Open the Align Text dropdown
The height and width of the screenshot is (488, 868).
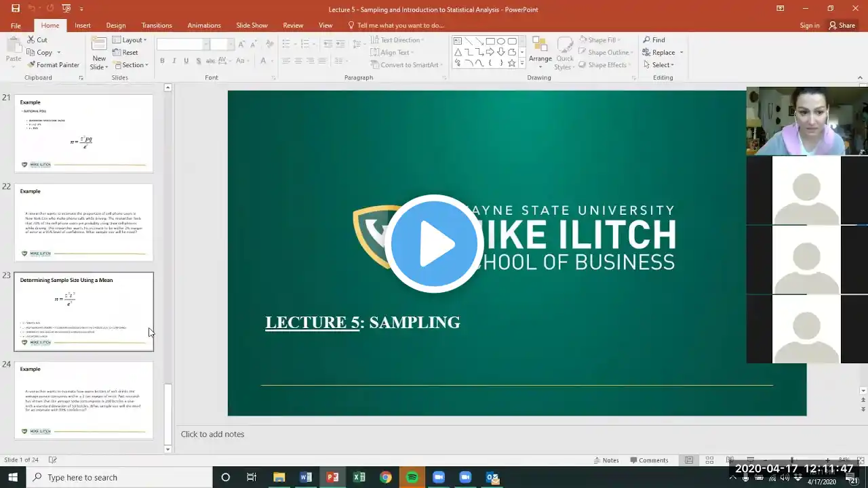point(392,52)
